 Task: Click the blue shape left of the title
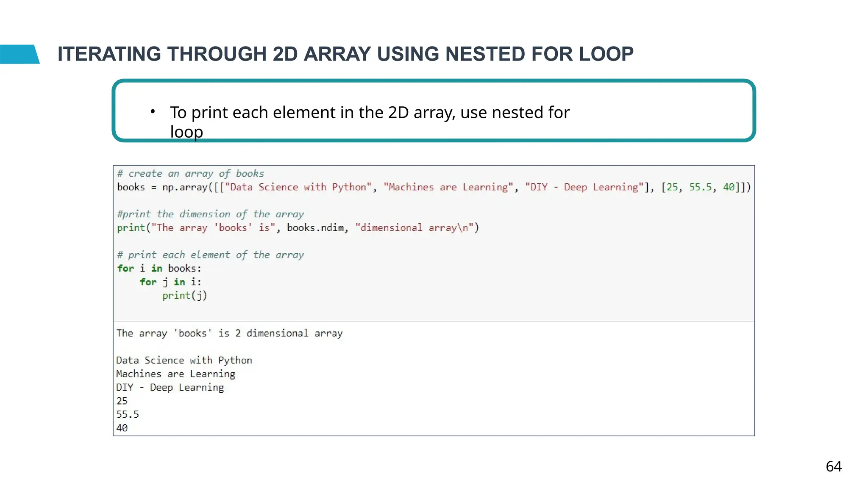(x=19, y=54)
